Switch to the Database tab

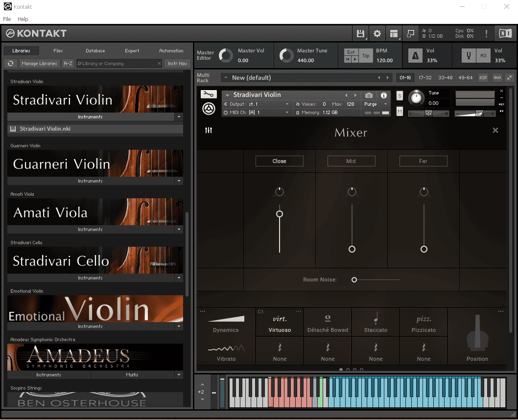click(95, 51)
